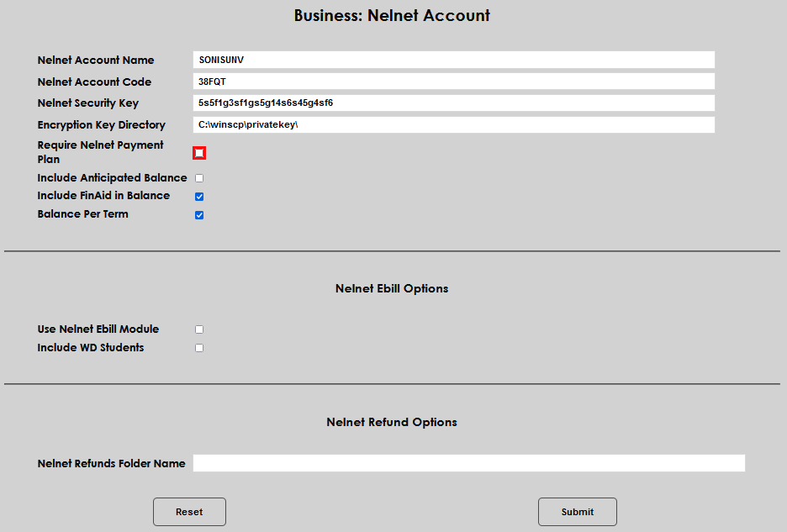The image size is (787, 532).
Task: Enable the Require Nelnet Payment Plan checkbox
Action: [x=199, y=152]
